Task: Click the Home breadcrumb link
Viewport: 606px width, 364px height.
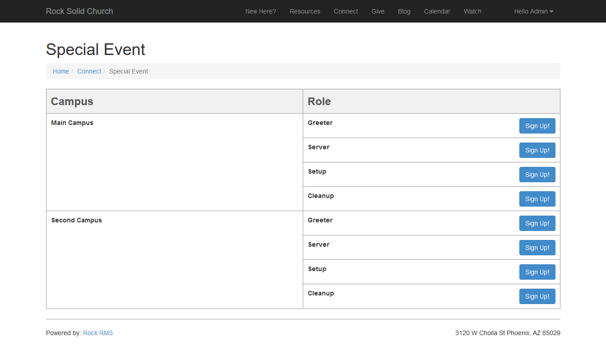Action: [61, 71]
